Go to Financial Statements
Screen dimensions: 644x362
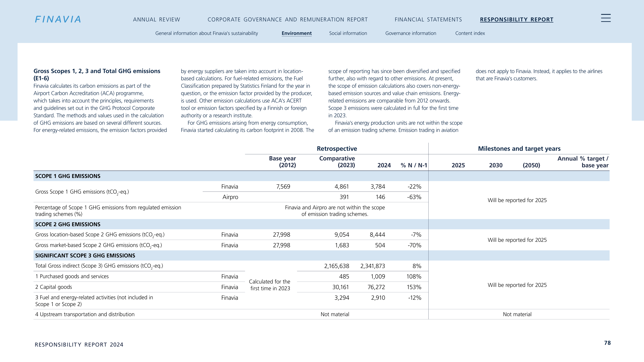pyautogui.click(x=428, y=19)
